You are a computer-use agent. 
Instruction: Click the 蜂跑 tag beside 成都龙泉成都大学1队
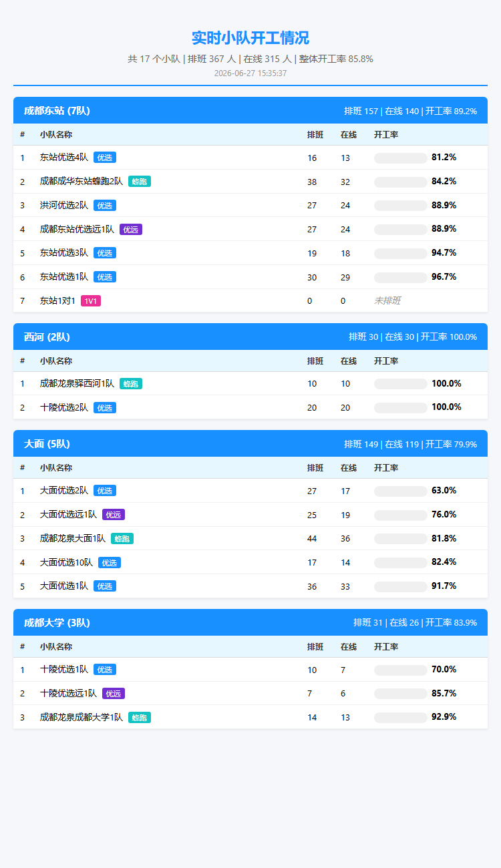pyautogui.click(x=140, y=718)
